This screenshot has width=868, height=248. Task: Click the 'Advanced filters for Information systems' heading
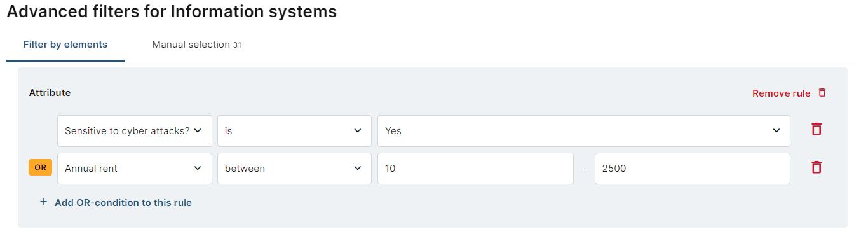pyautogui.click(x=172, y=11)
